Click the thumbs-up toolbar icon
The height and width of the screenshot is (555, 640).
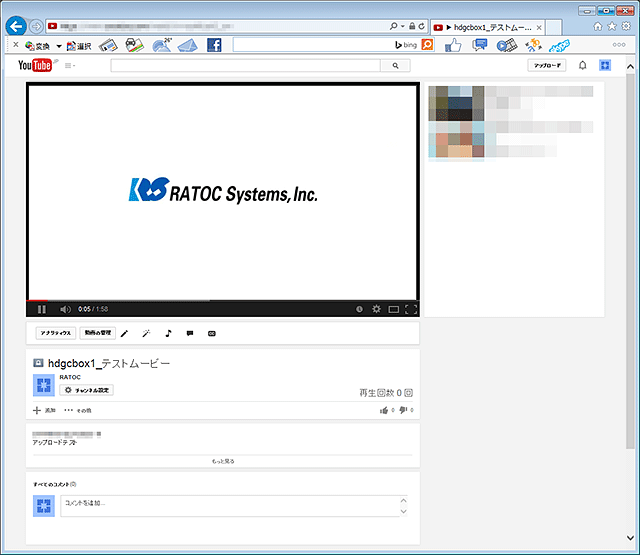pyautogui.click(x=453, y=45)
